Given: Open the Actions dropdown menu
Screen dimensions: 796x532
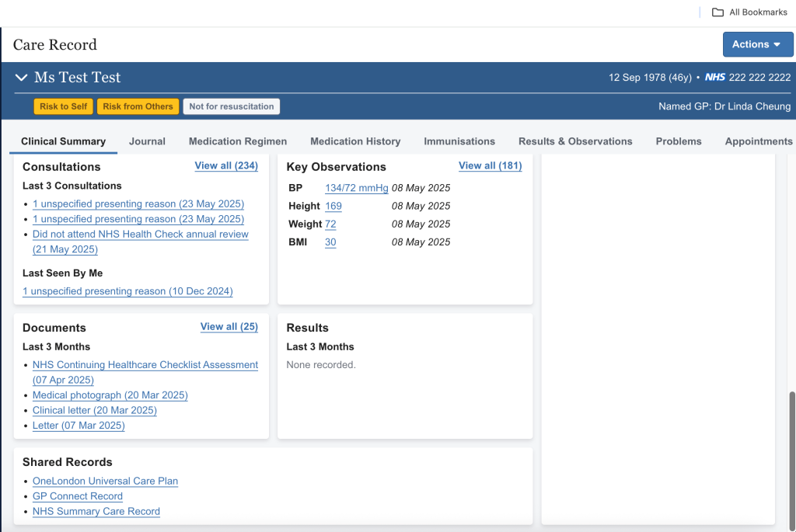Looking at the screenshot, I should coord(757,44).
